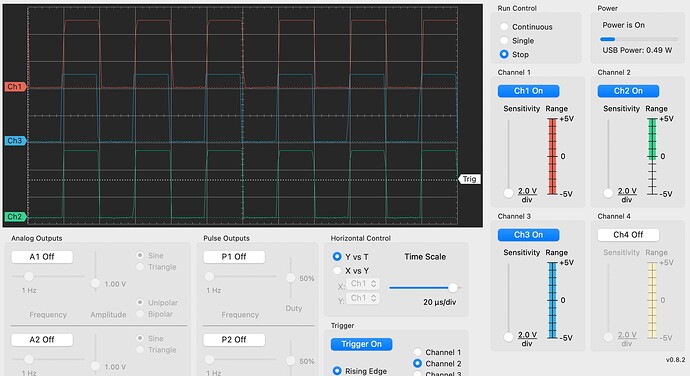Click the red Channel 1 range bar
The image size is (690, 376).
[x=552, y=156]
